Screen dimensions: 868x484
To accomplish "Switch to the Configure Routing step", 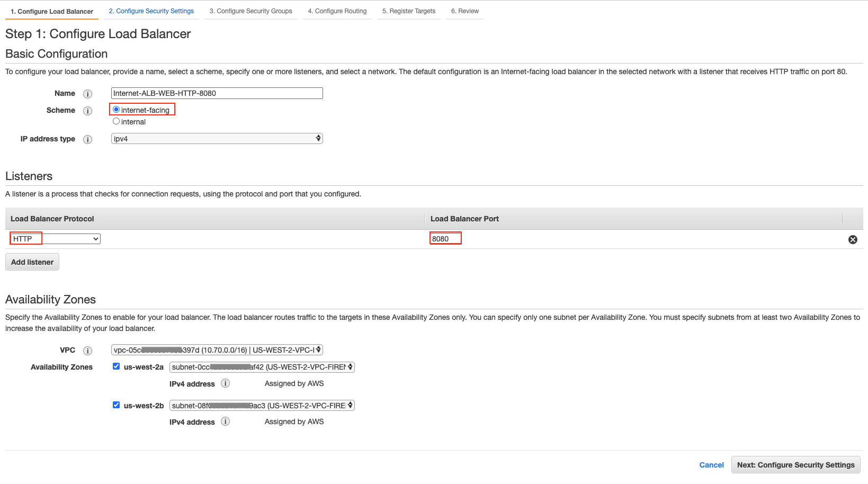I will click(337, 11).
